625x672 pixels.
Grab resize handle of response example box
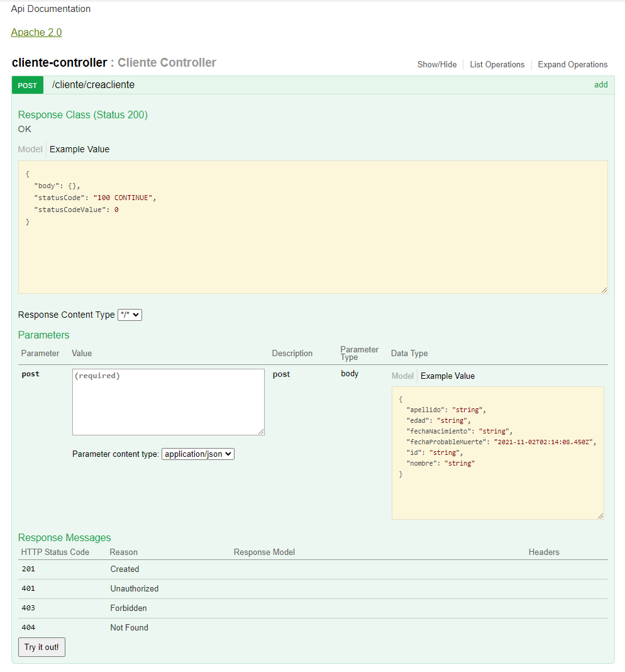click(604, 290)
